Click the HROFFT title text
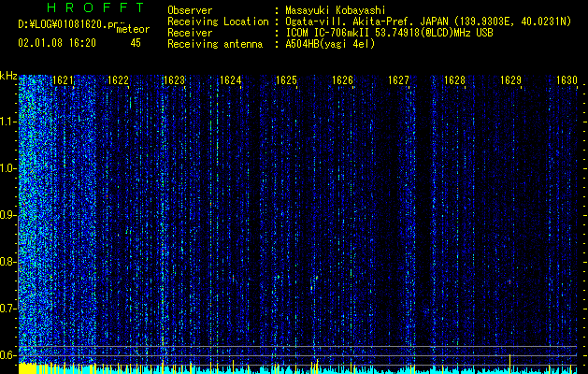Image resolution: width=588 pixels, height=374 pixels. (95, 7)
